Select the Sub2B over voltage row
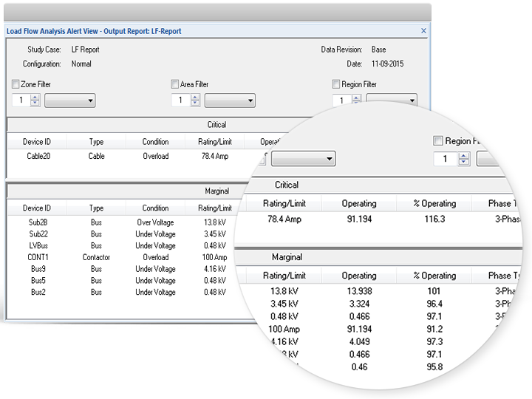 click(x=37, y=222)
